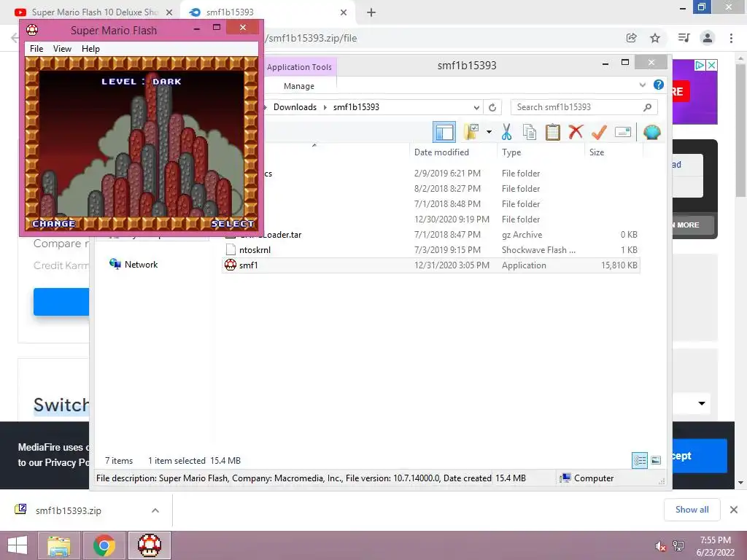747x560 pixels.
Task: Refresh the smf1b15393 folder view
Action: click(492, 107)
